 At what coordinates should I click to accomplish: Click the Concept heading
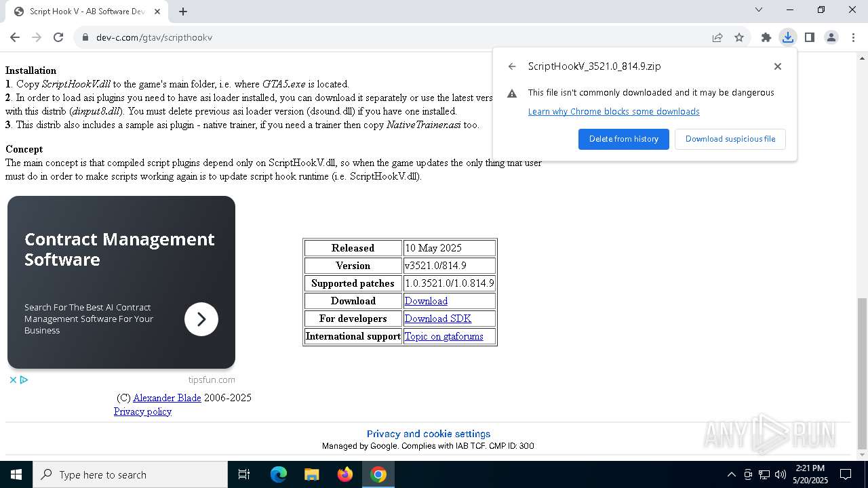24,149
